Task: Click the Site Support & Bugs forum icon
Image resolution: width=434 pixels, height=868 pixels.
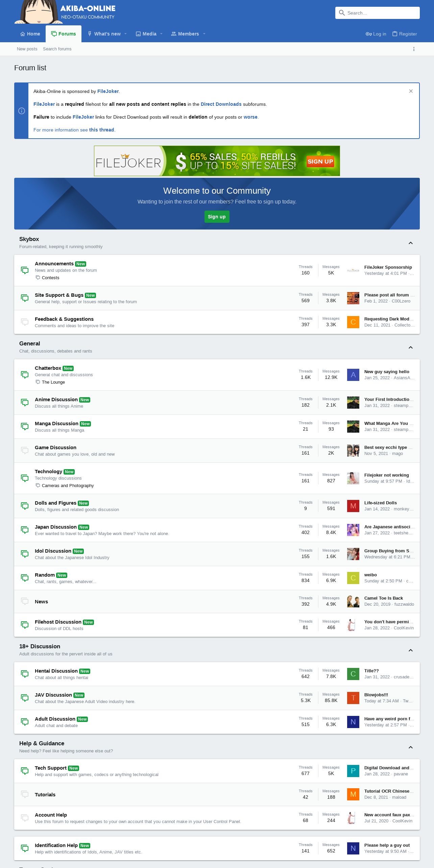Action: coord(25,298)
